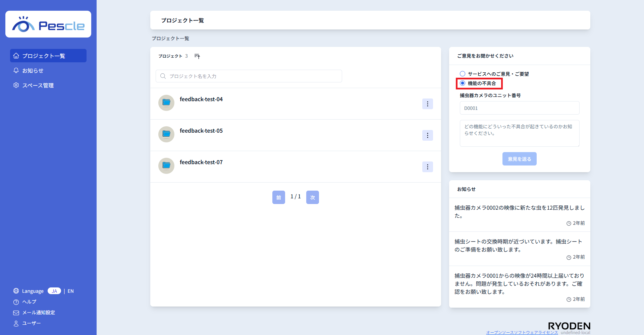
Task: Click the feedback-test-04 folder icon
Action: click(x=166, y=103)
